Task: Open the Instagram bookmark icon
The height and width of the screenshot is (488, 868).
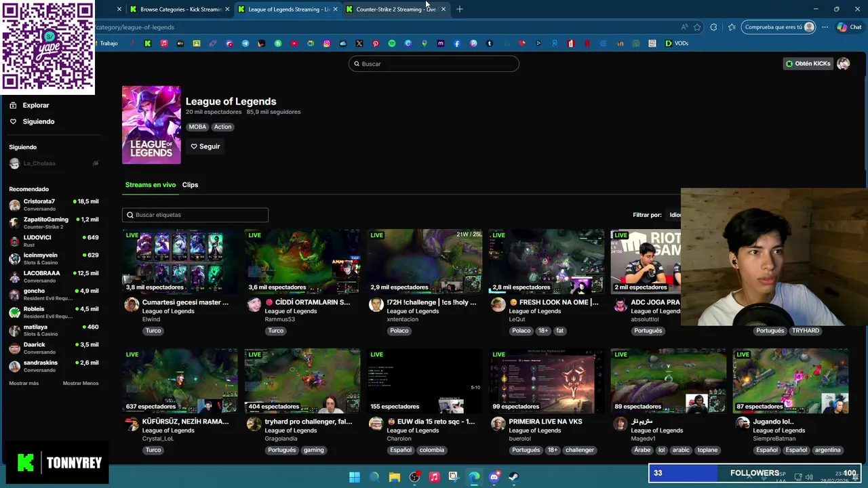Action: tap(327, 43)
